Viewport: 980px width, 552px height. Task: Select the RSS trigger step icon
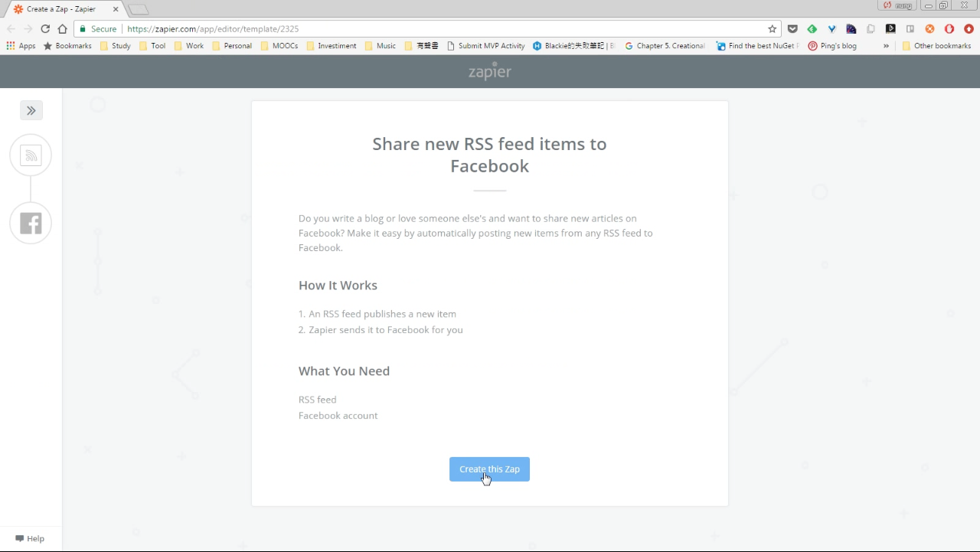click(31, 155)
